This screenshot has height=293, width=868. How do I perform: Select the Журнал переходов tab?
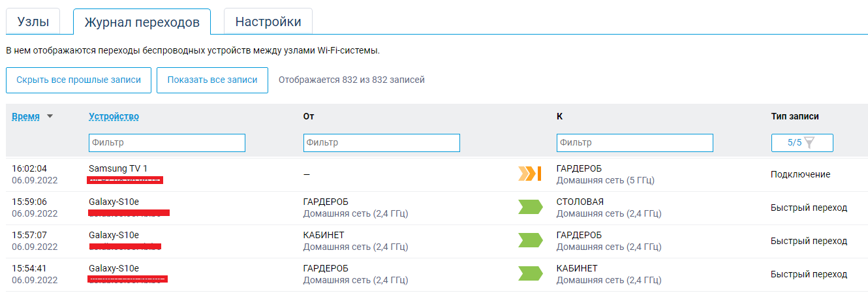(142, 22)
